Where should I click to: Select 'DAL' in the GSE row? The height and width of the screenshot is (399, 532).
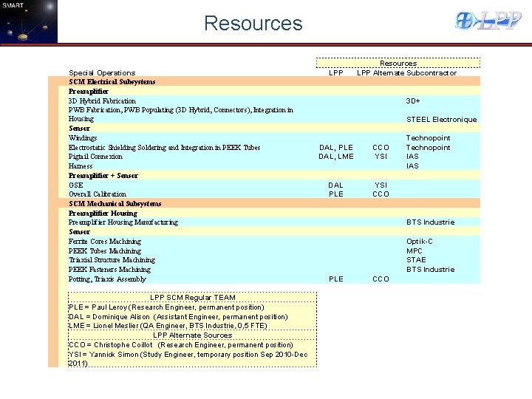coord(335,185)
